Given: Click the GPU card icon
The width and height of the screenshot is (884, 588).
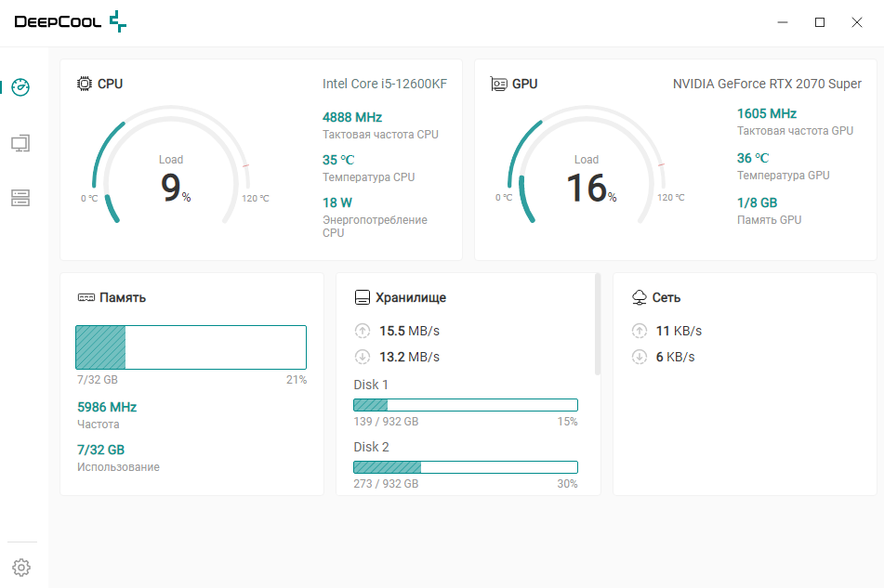Looking at the screenshot, I should click(x=498, y=84).
